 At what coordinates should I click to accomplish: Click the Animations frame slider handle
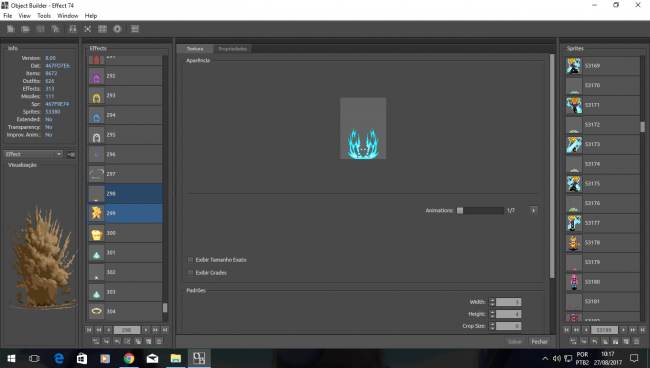460,211
